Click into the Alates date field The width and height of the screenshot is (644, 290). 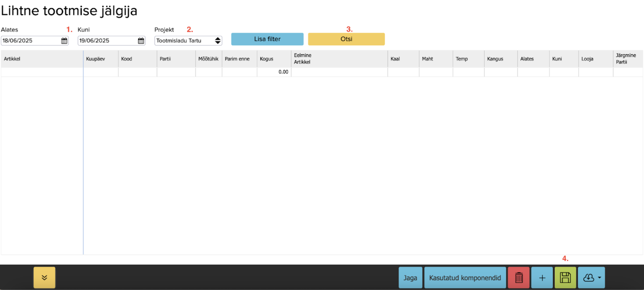click(31, 41)
